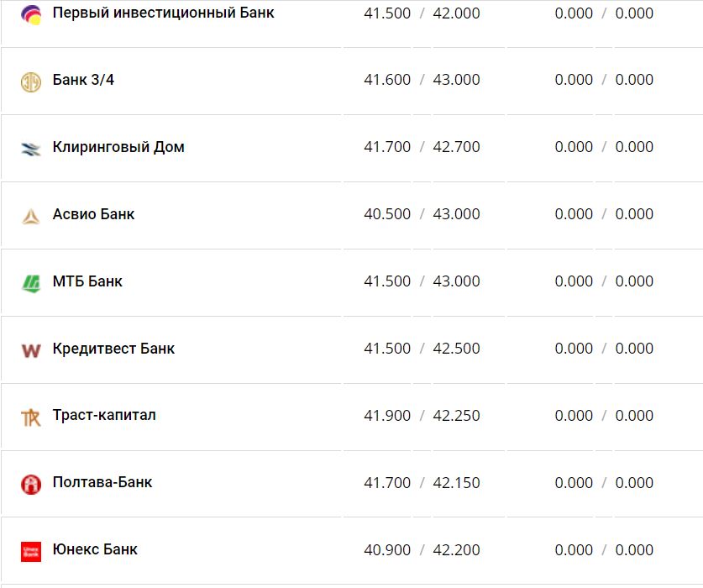Click the green МТБ Банк logo
Image resolution: width=703 pixels, height=588 pixels.
coord(31,283)
